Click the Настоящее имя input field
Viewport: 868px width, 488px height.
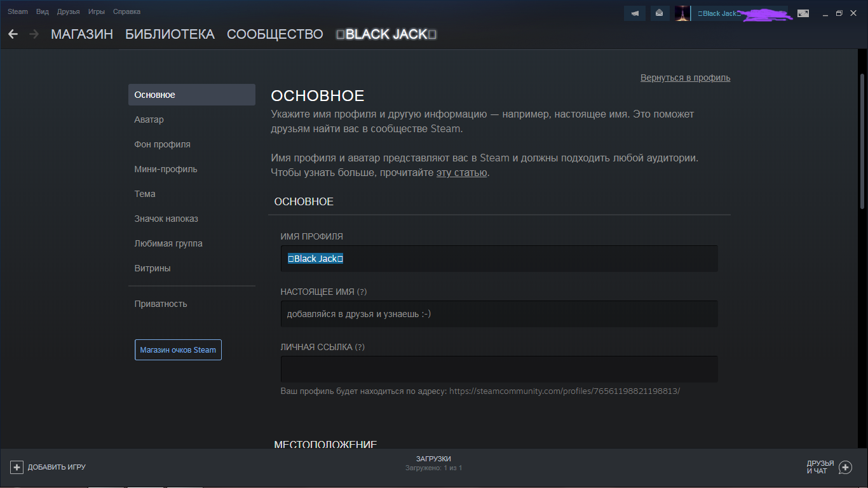[x=499, y=314]
